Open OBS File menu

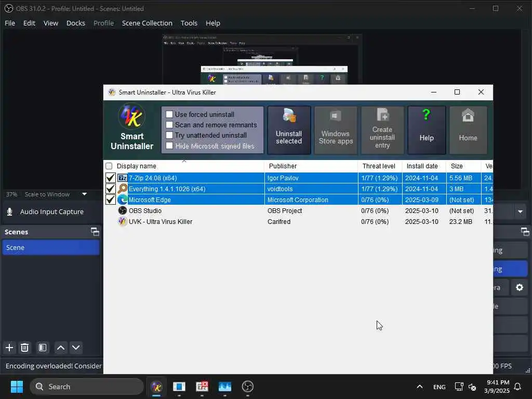pyautogui.click(x=10, y=23)
